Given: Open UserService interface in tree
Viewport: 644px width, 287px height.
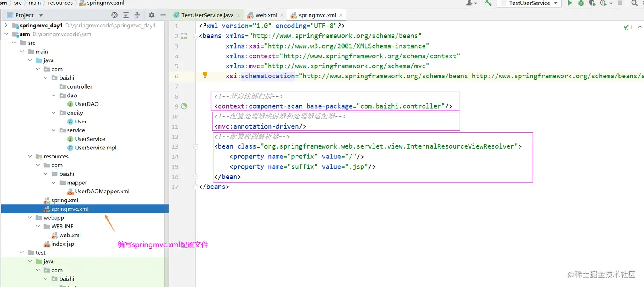Looking at the screenshot, I should click(x=90, y=139).
